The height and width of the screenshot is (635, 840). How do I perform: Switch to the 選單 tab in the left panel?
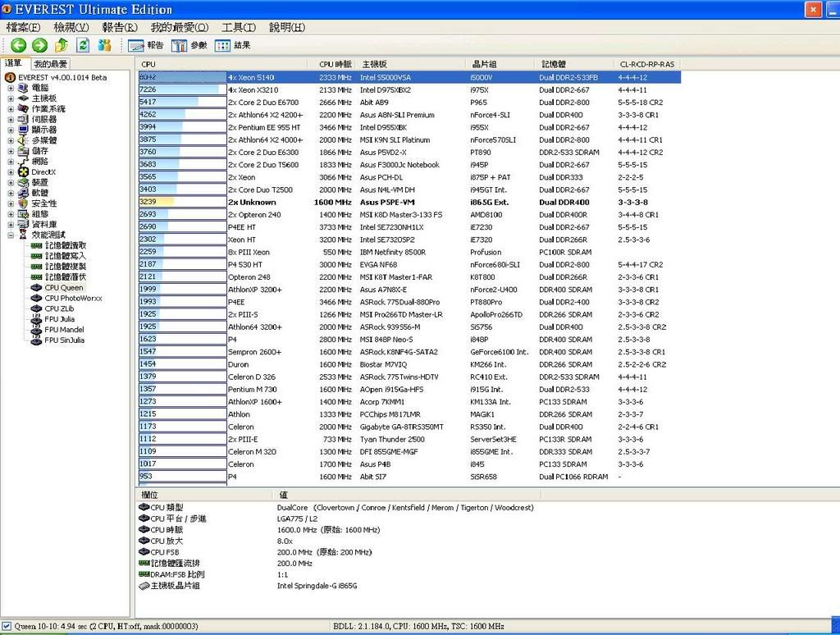(x=15, y=63)
